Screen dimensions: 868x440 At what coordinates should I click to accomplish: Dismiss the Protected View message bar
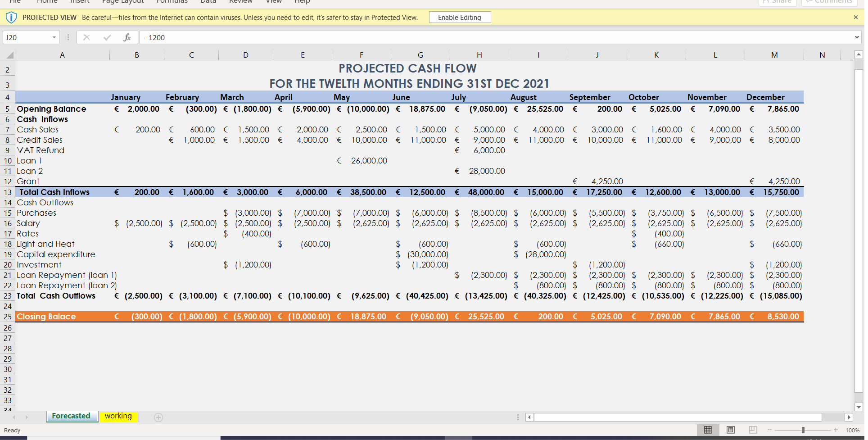point(855,18)
